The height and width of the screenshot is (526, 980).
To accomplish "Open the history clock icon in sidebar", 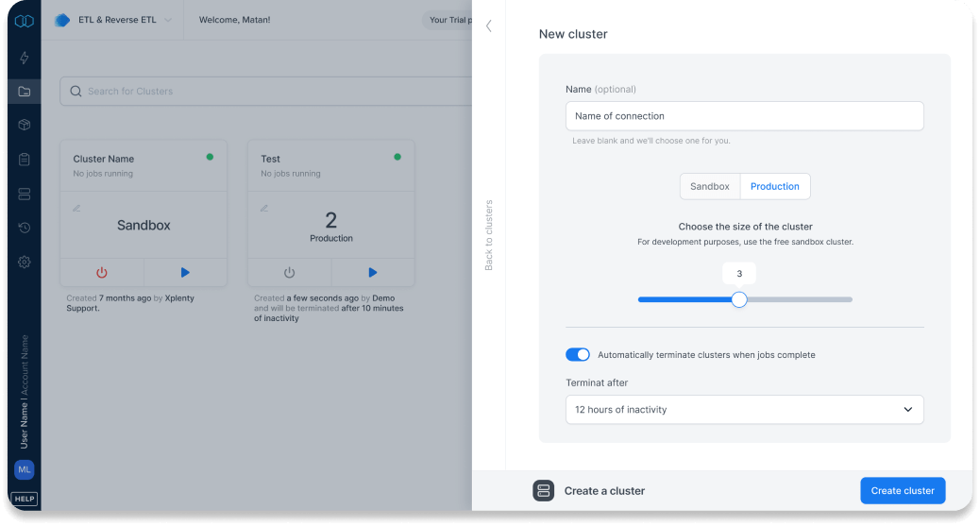I will [x=25, y=228].
